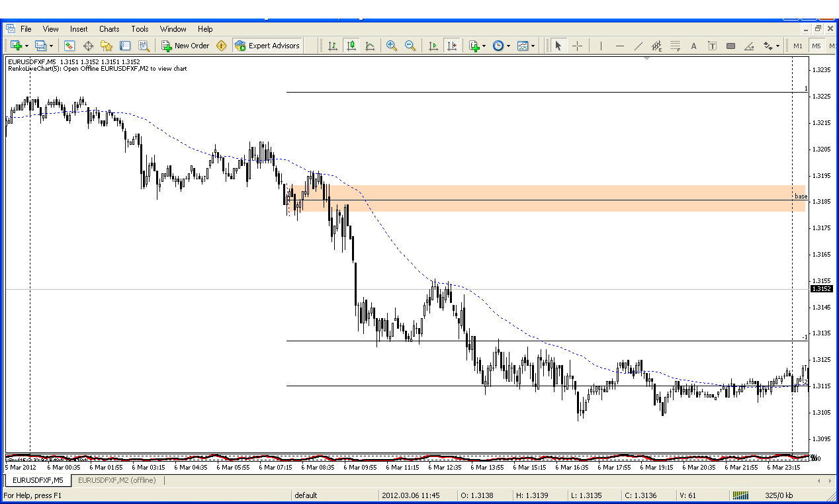Expand the Periods dropdown arrow
Viewport: 839px width, 504px height.
[508, 46]
